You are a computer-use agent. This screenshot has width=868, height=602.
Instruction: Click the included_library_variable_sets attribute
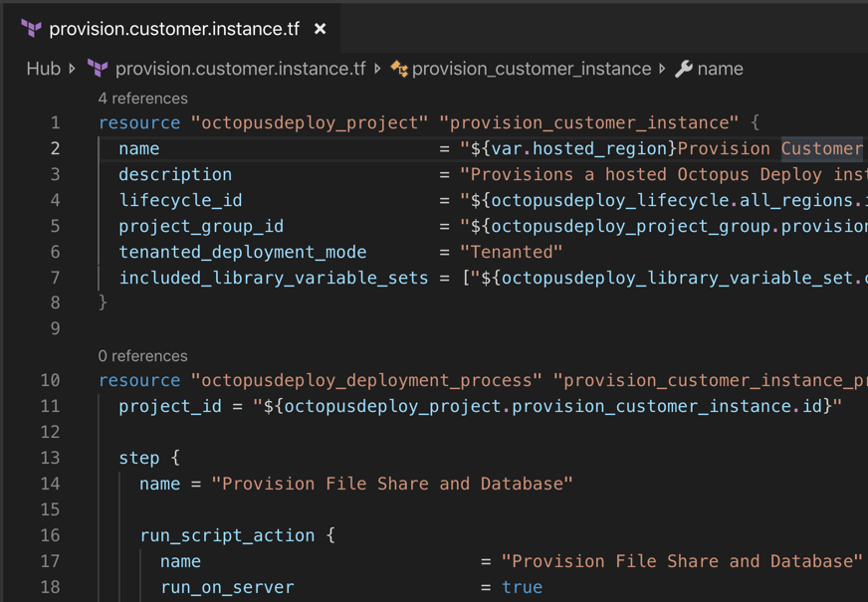274,278
